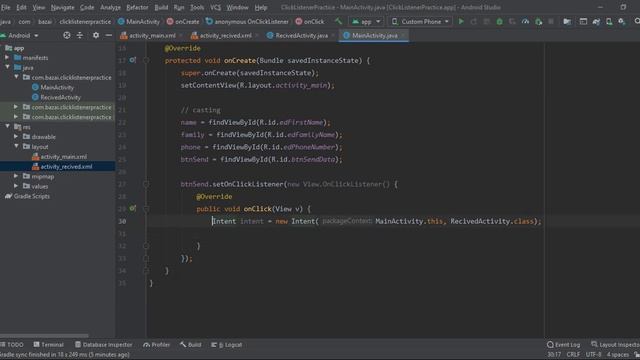The height and width of the screenshot is (360, 640).
Task: Click override gutter icon beside onCreate line
Action: tap(133, 60)
